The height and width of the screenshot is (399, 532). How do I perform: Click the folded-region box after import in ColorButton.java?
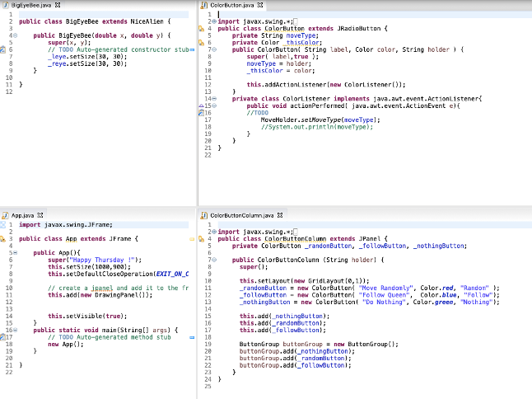click(296, 21)
